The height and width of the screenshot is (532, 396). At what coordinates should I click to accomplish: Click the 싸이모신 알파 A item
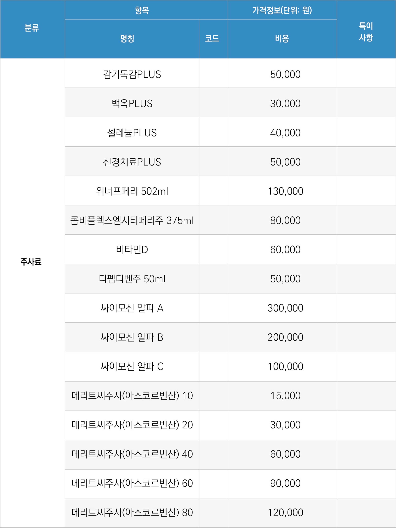tap(132, 308)
